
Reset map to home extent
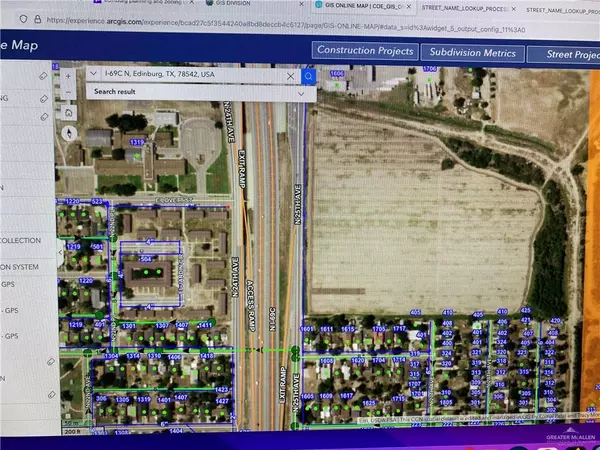(x=69, y=112)
